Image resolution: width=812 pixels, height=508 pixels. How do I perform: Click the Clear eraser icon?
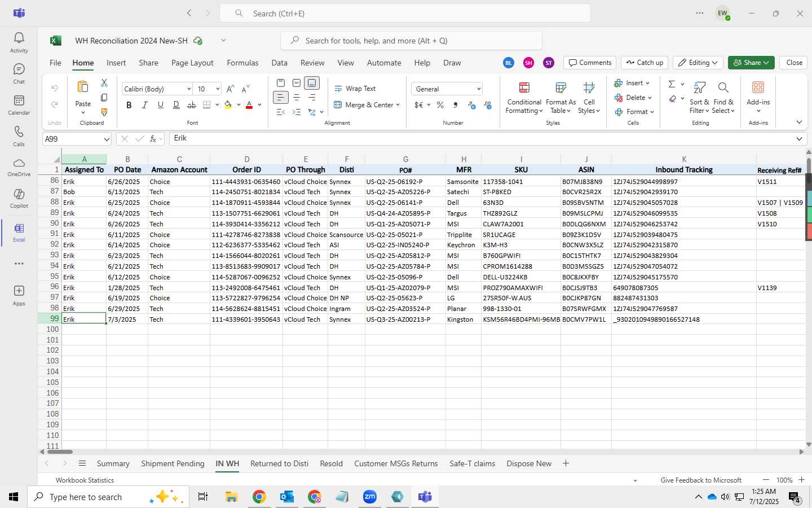point(672,99)
